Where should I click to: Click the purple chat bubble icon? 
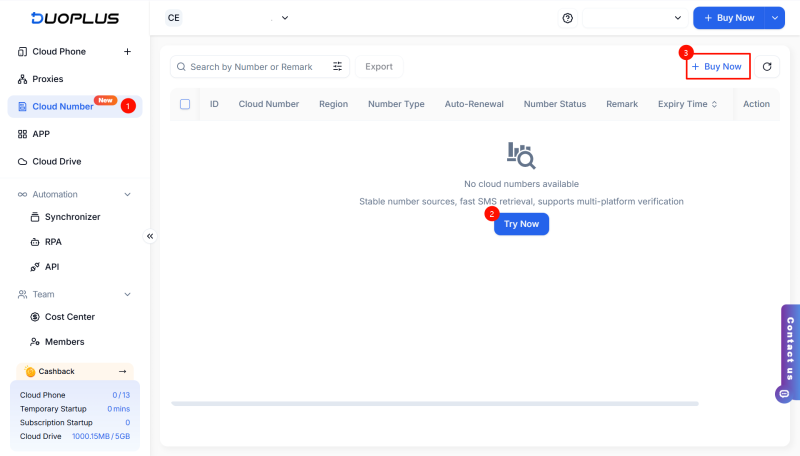pyautogui.click(x=783, y=394)
